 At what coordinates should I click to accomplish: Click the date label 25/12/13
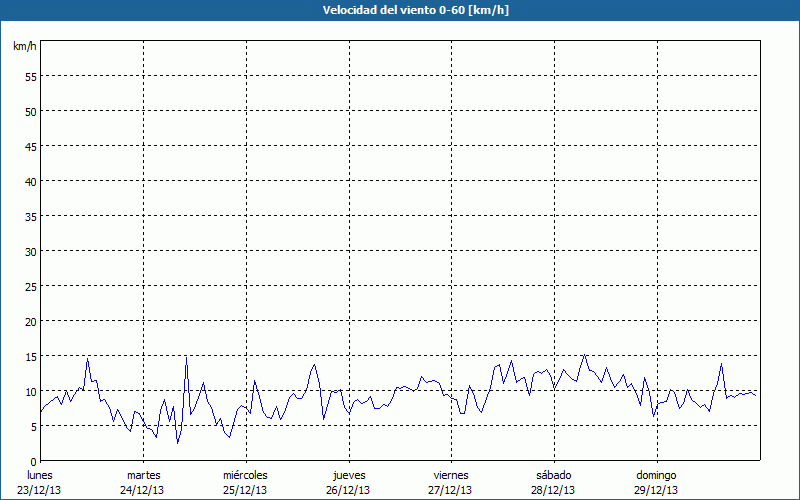[245, 490]
